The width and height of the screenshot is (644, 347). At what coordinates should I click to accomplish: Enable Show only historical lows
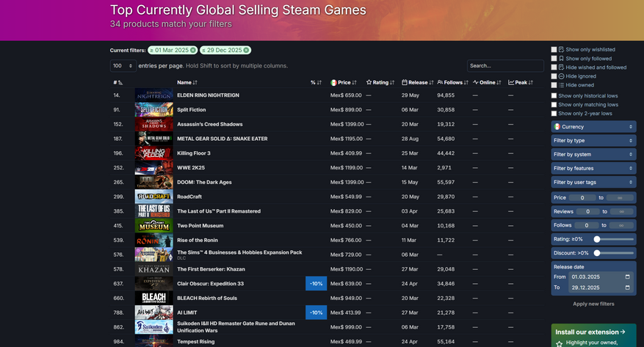(x=554, y=95)
